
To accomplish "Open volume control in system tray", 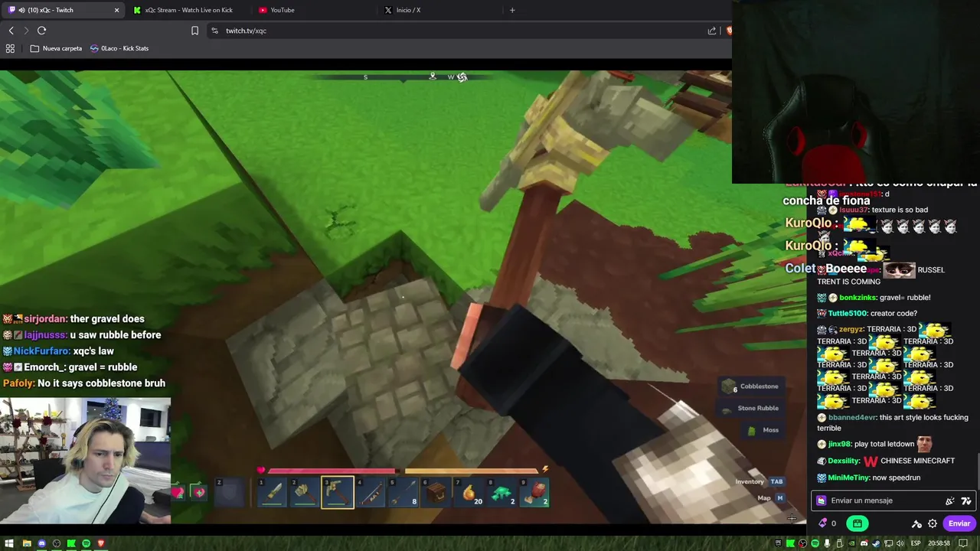I will coord(900,543).
